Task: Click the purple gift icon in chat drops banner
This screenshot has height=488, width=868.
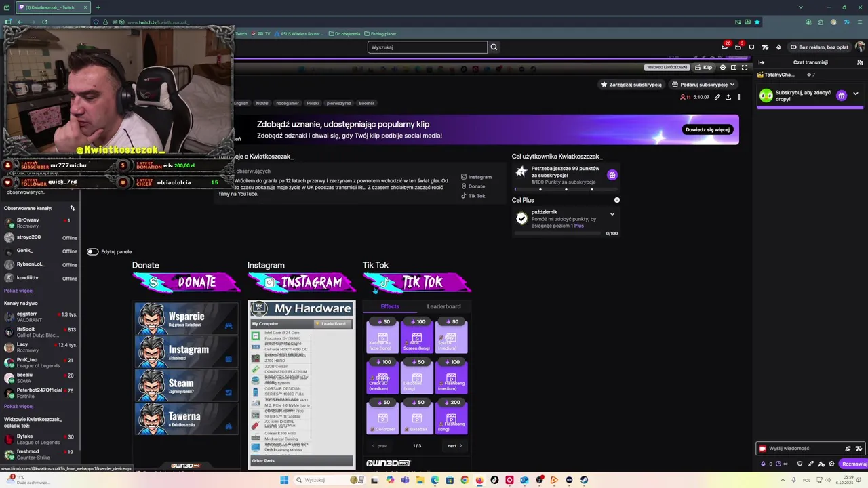Action: tap(842, 96)
